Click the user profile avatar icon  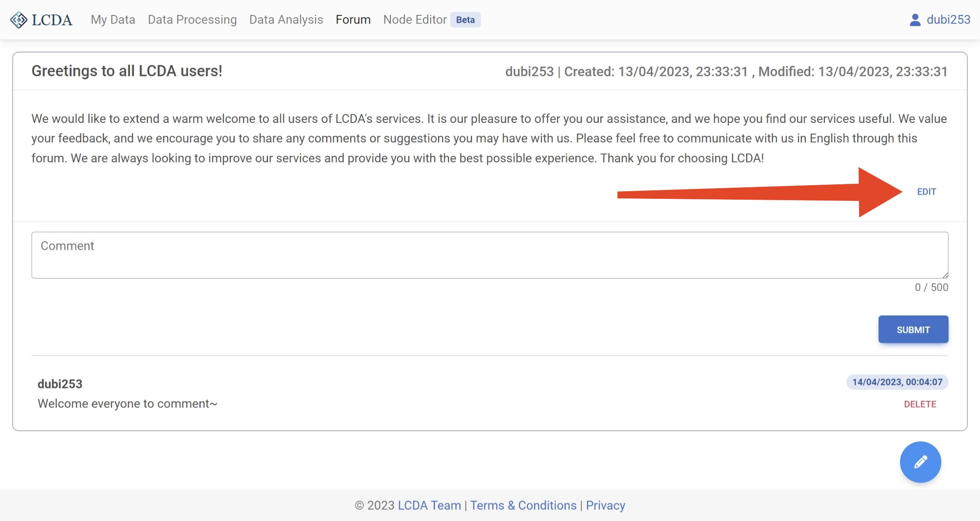915,20
